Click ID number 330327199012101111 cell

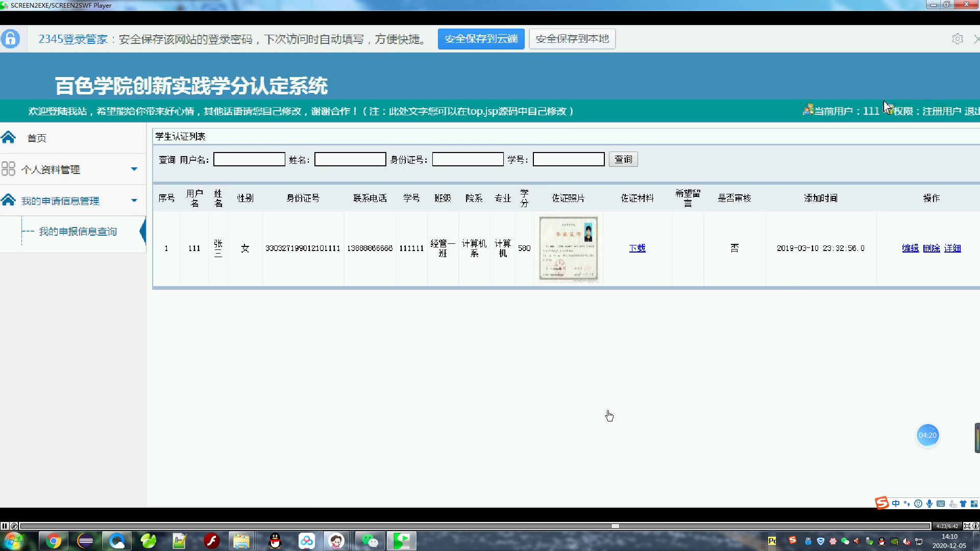[x=303, y=248]
